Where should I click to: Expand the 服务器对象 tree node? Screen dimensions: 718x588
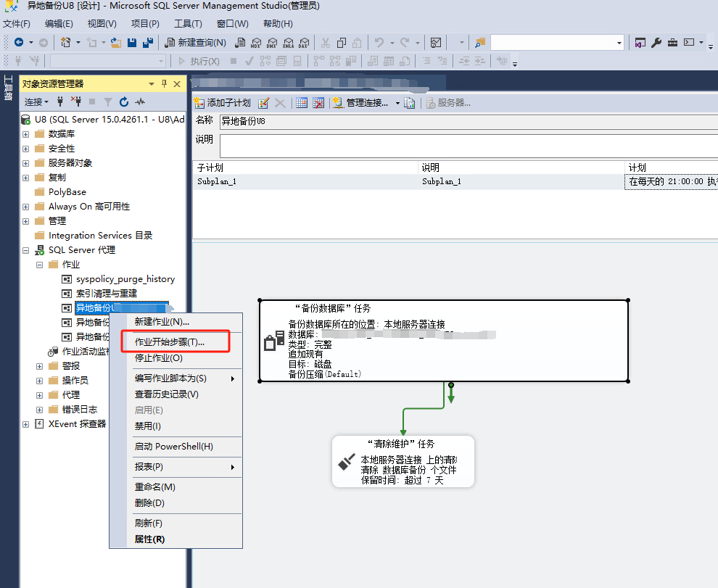coord(25,163)
